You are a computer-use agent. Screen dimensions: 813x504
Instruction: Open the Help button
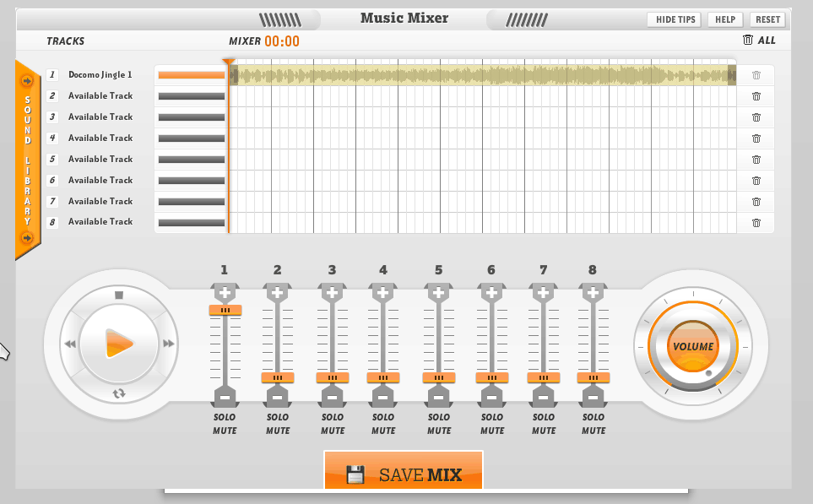[x=724, y=19]
